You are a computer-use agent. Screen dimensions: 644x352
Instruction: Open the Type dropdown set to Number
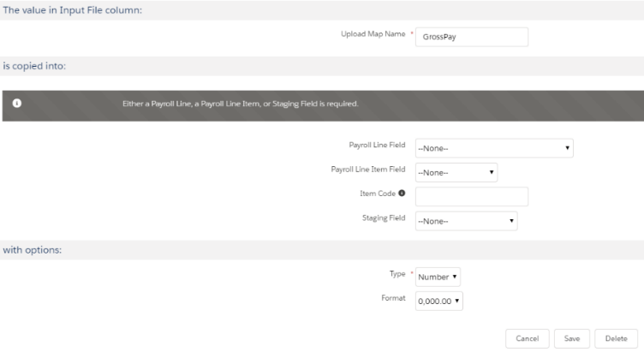click(438, 277)
